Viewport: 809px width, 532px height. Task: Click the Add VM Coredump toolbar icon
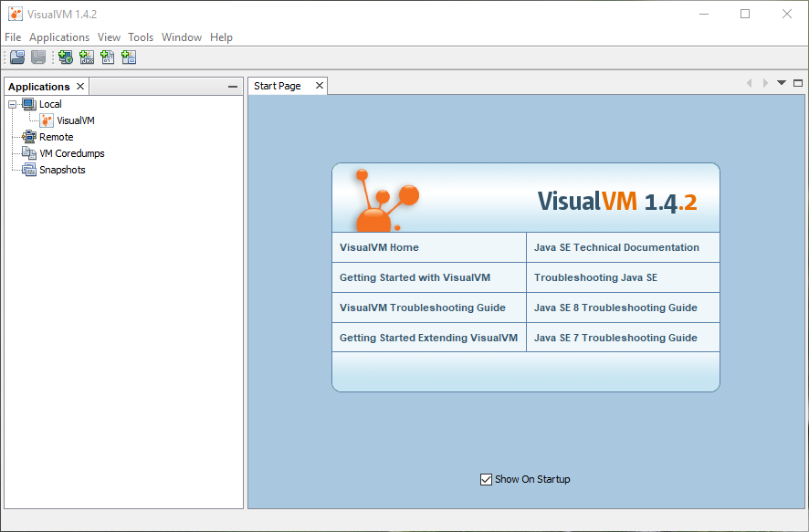point(108,57)
